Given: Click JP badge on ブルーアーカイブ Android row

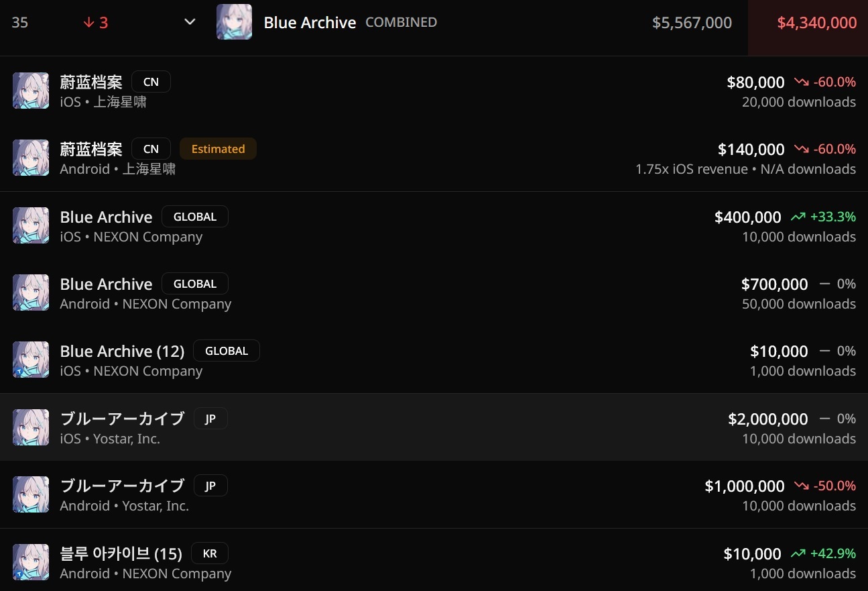Looking at the screenshot, I should click(210, 486).
